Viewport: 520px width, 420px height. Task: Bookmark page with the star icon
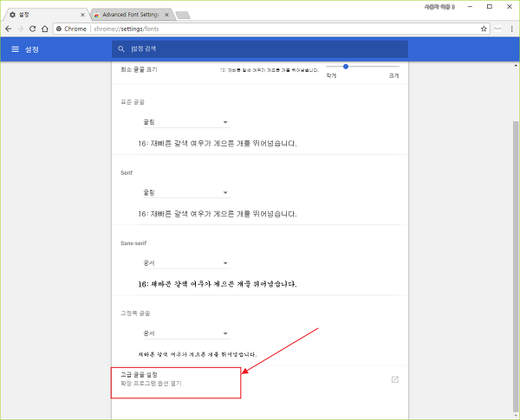point(484,29)
